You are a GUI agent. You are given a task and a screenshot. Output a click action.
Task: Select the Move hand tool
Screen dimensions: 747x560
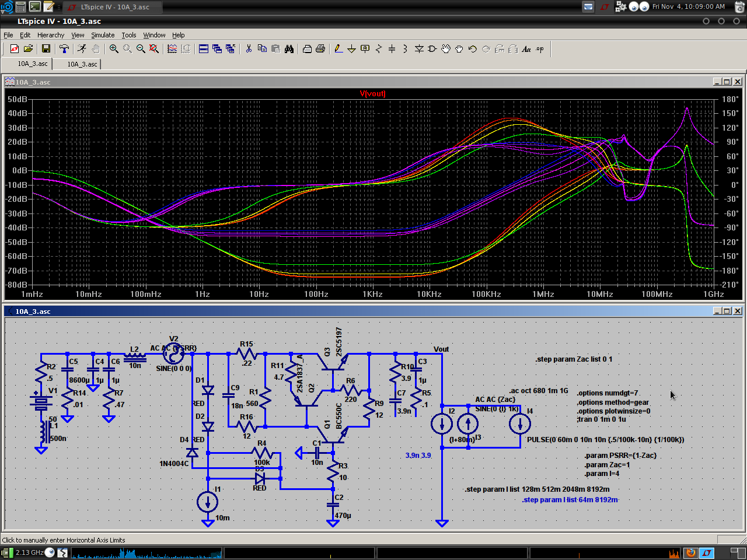click(446, 49)
